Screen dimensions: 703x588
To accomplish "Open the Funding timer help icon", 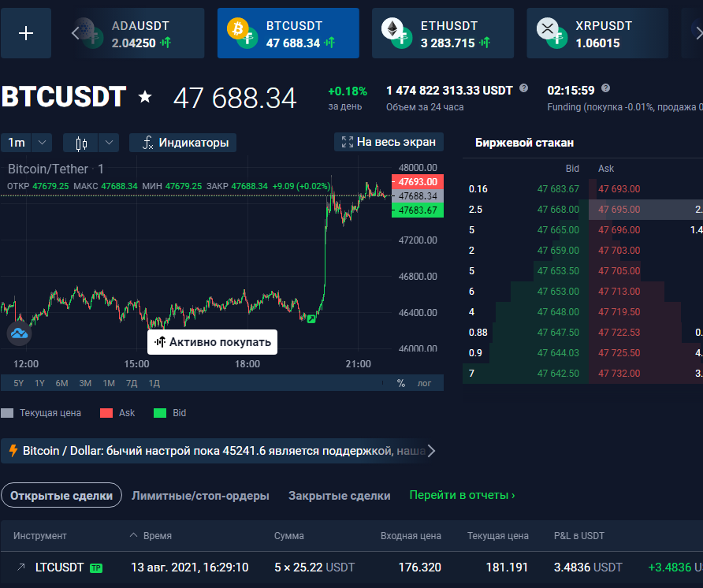I will (x=606, y=88).
